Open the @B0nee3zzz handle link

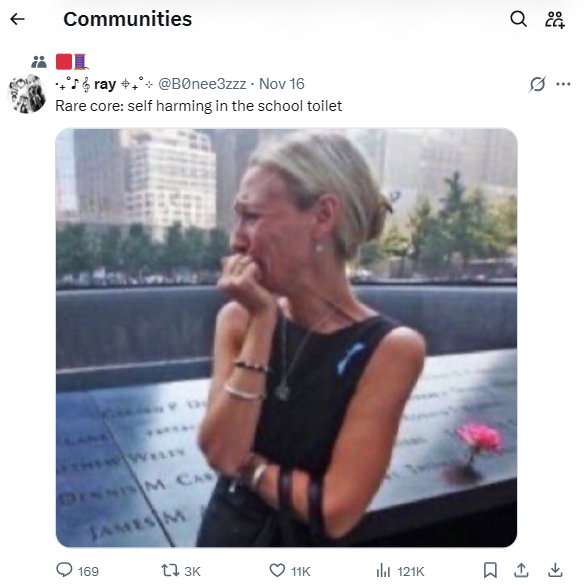(x=202, y=84)
